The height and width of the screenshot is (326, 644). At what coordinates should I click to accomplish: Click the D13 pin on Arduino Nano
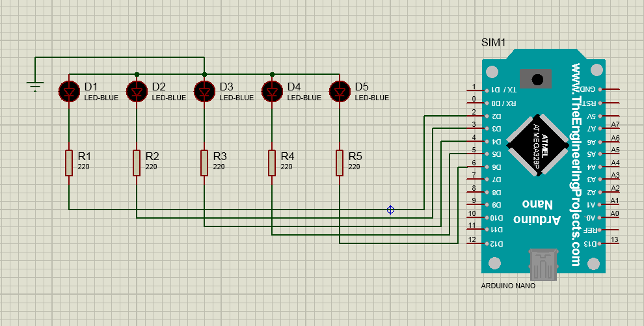click(x=600, y=243)
